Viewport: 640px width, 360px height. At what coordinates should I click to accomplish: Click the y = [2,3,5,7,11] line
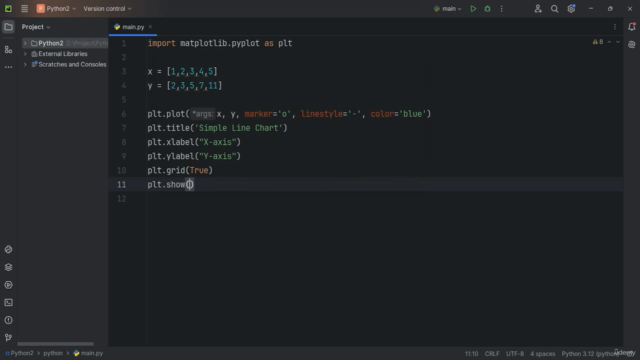[185, 86]
